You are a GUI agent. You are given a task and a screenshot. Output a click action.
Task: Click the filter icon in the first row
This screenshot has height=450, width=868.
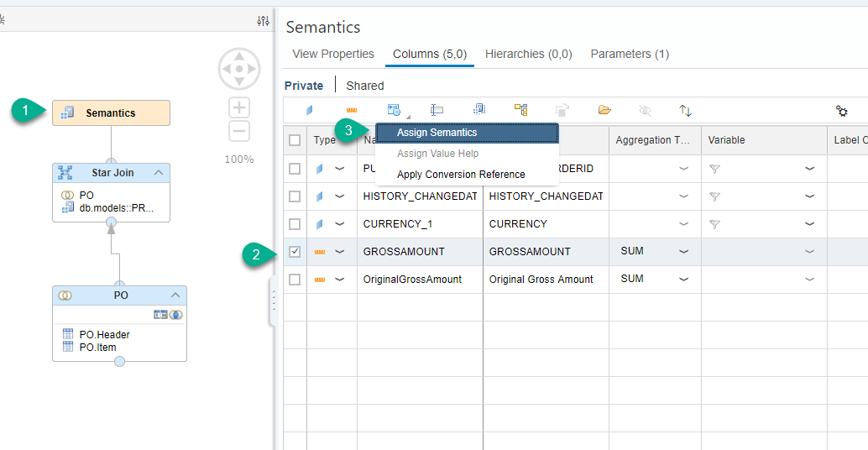tap(714, 169)
